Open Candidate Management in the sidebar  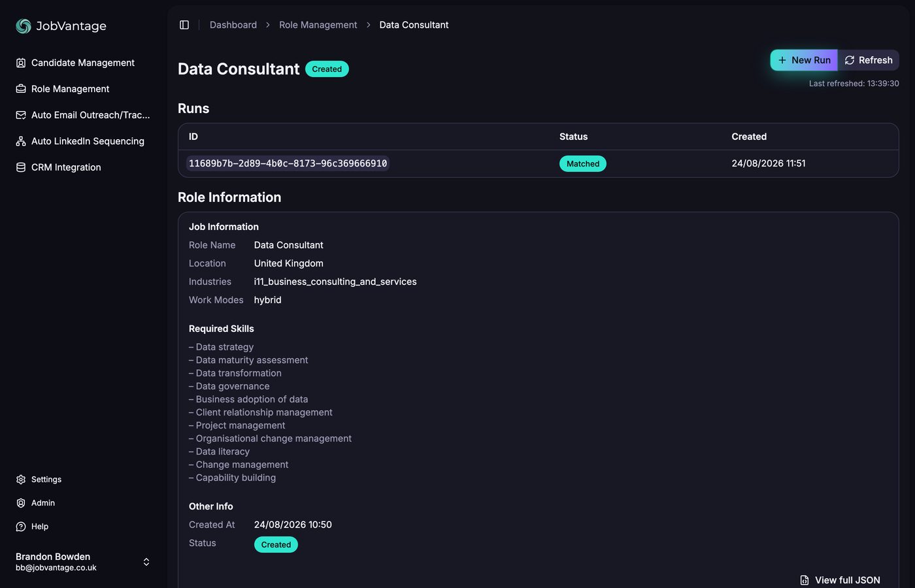[x=84, y=63]
